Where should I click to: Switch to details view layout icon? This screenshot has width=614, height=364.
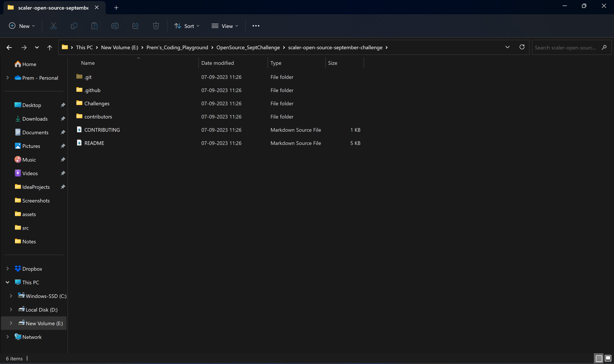click(x=599, y=358)
